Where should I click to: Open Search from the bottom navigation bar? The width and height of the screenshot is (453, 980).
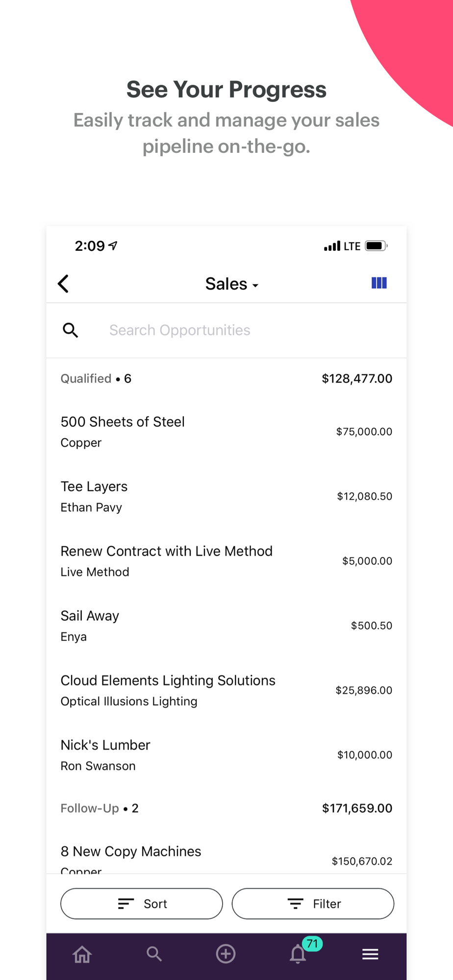point(154,954)
